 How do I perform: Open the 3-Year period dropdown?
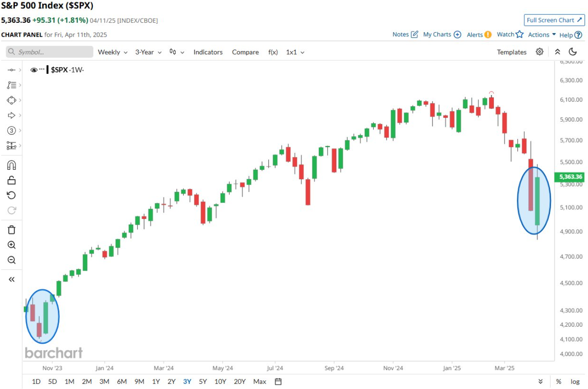[x=148, y=52]
